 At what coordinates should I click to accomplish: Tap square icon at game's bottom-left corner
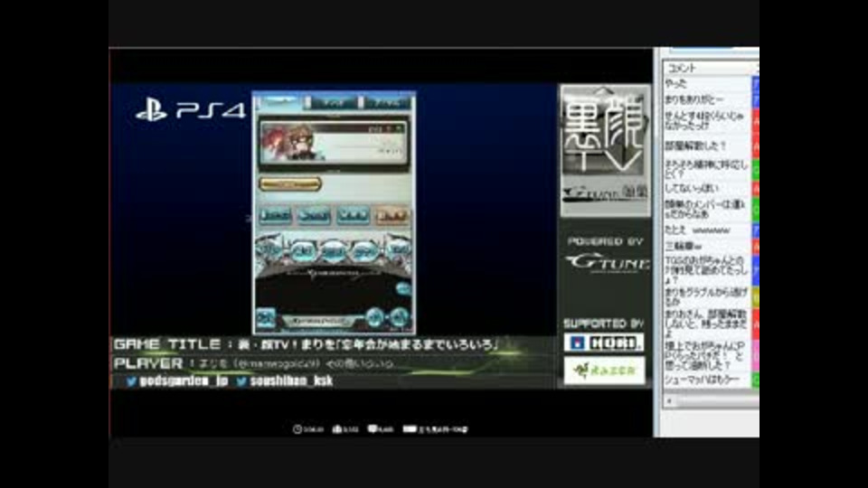coord(266,318)
